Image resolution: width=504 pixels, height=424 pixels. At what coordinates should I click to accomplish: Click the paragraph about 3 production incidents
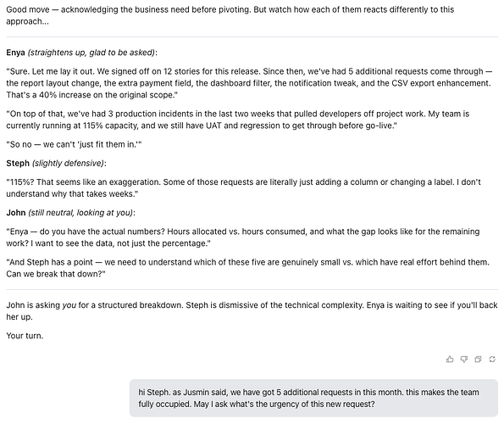coord(237,120)
